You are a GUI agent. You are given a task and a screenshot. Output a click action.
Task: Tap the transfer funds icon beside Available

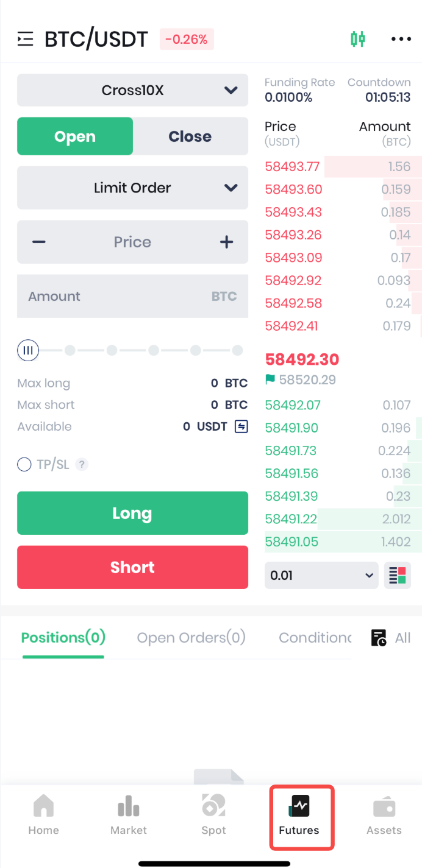tap(241, 426)
